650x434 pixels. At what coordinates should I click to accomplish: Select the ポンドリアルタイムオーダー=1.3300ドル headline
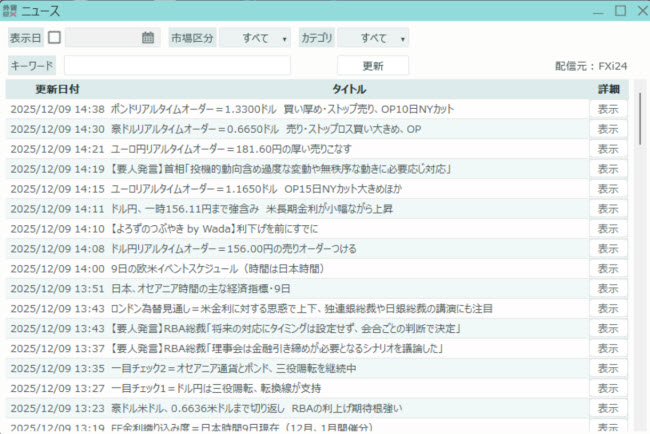point(282,109)
